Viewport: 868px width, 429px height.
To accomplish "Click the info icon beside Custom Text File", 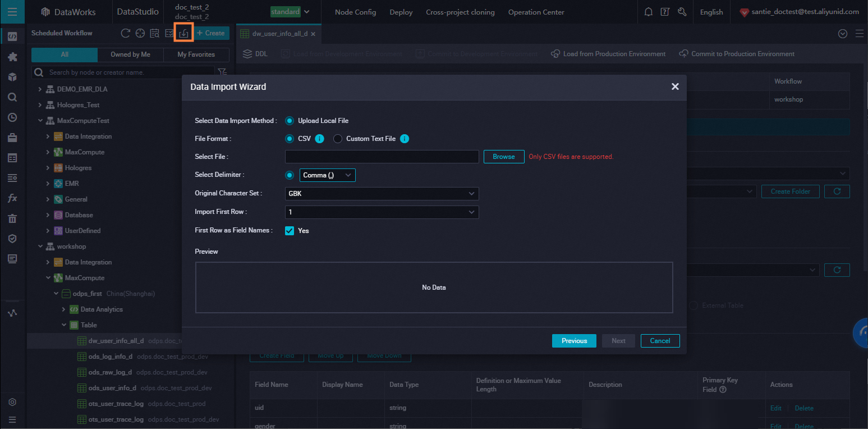I will 404,139.
